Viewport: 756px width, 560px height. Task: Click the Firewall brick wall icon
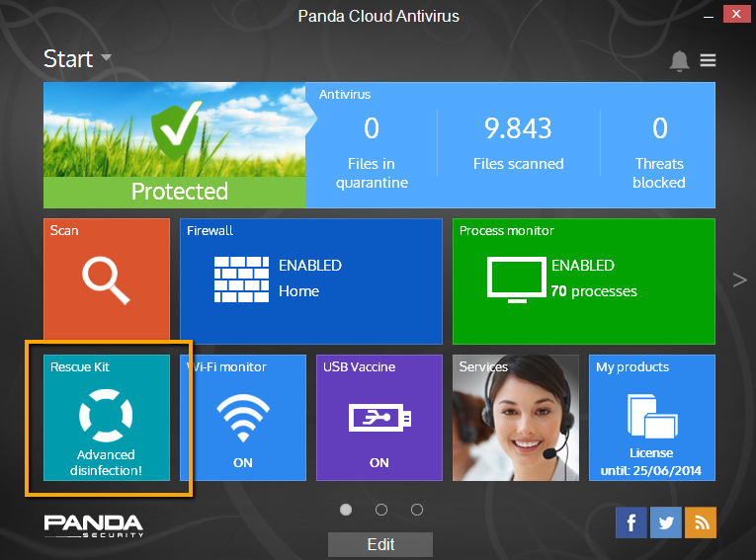click(x=241, y=280)
